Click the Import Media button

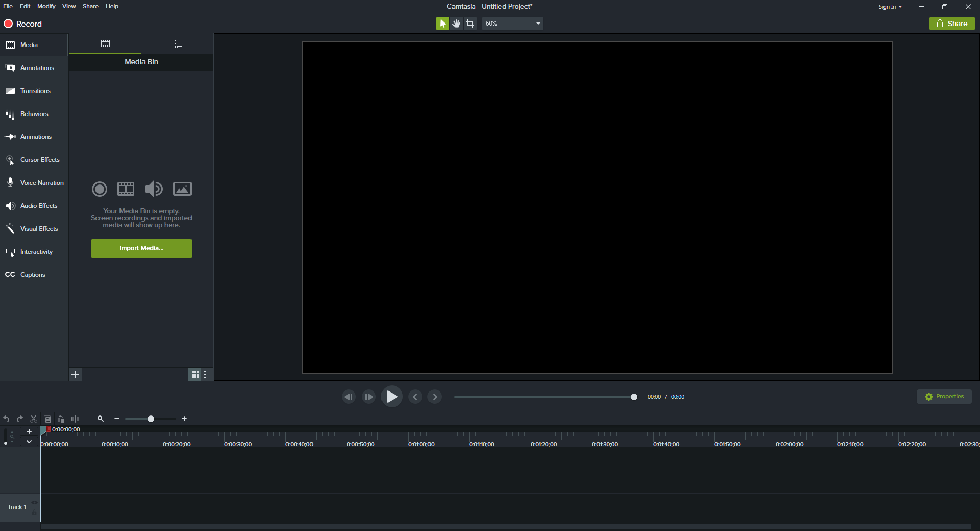tap(141, 248)
